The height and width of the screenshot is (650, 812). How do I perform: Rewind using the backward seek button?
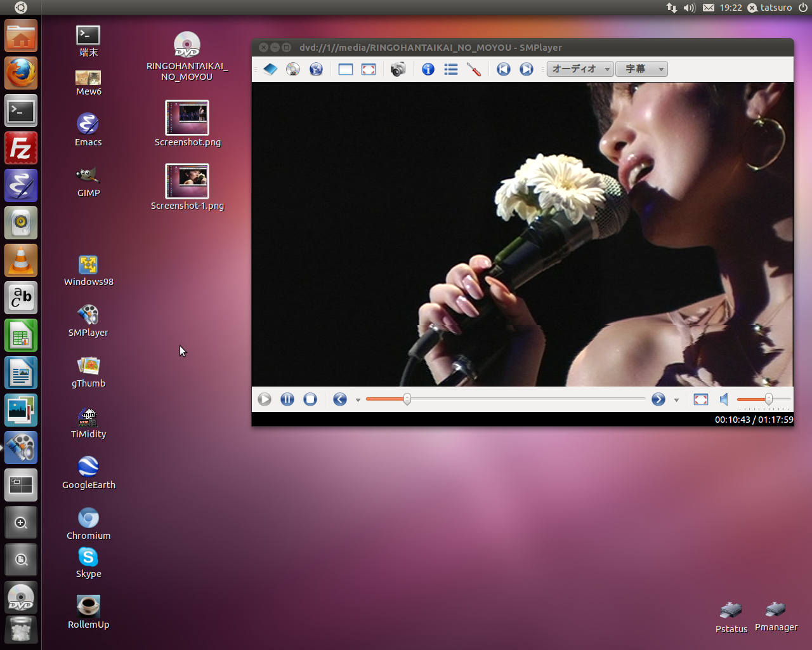tap(340, 399)
